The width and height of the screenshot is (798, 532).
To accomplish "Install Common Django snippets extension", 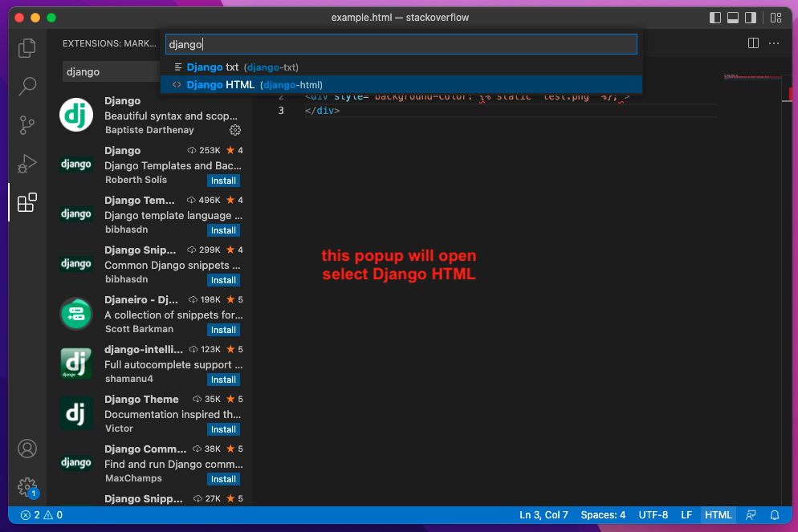I will point(223,280).
